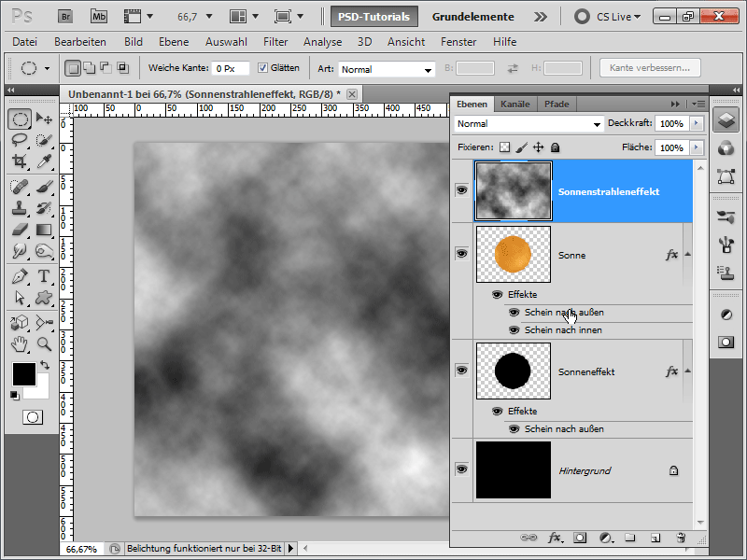Image resolution: width=747 pixels, height=560 pixels.
Task: Click the foreground black color swatch
Action: [x=24, y=374]
